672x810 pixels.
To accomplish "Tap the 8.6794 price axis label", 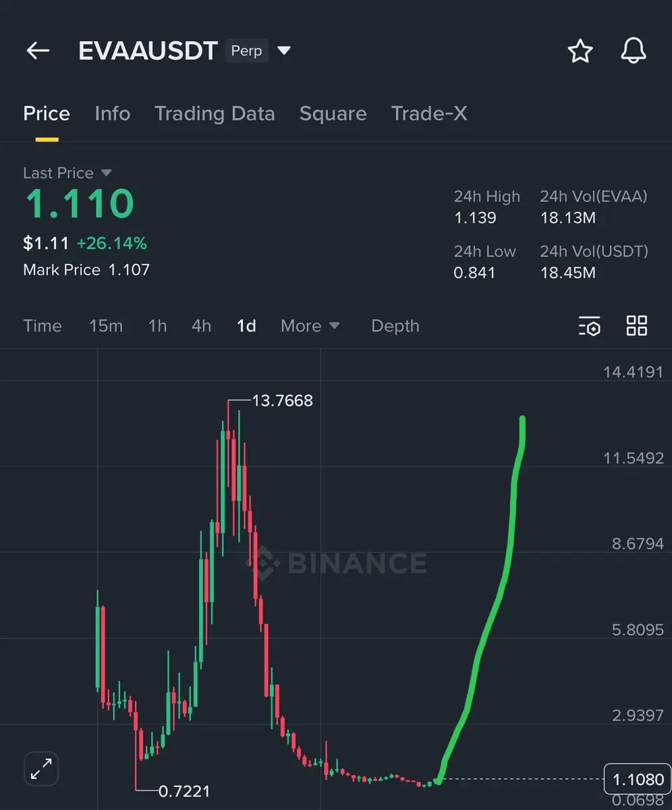I will (x=638, y=544).
